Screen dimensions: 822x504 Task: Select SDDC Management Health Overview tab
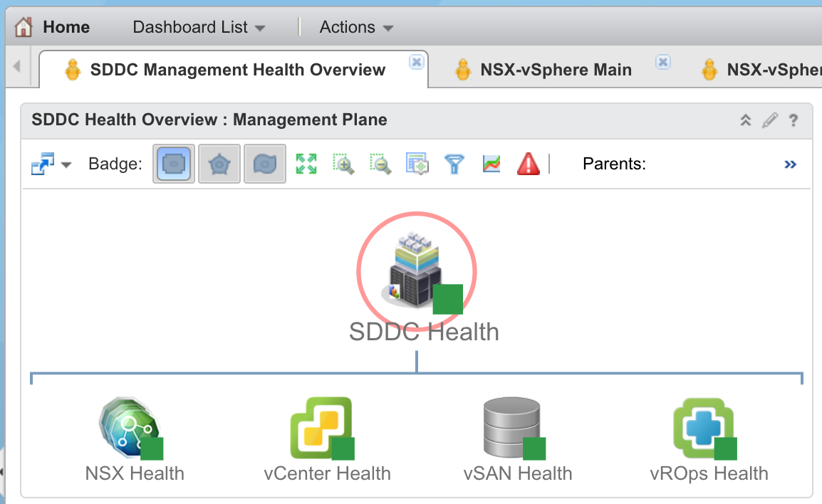(237, 70)
